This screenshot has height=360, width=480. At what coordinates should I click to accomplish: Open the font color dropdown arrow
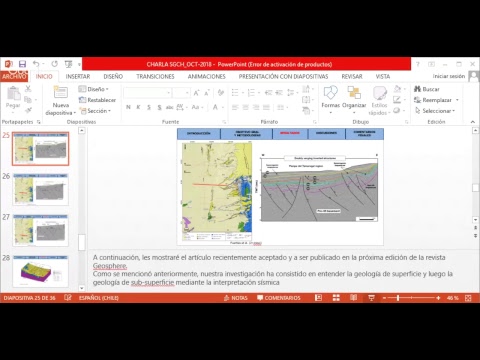pyautogui.click(x=223, y=107)
